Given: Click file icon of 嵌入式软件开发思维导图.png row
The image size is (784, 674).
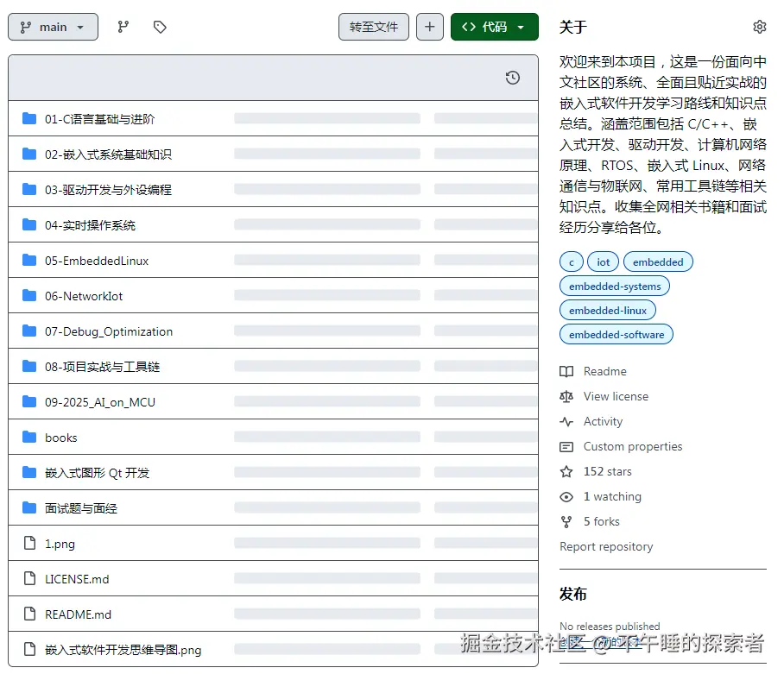Looking at the screenshot, I should coord(30,649).
